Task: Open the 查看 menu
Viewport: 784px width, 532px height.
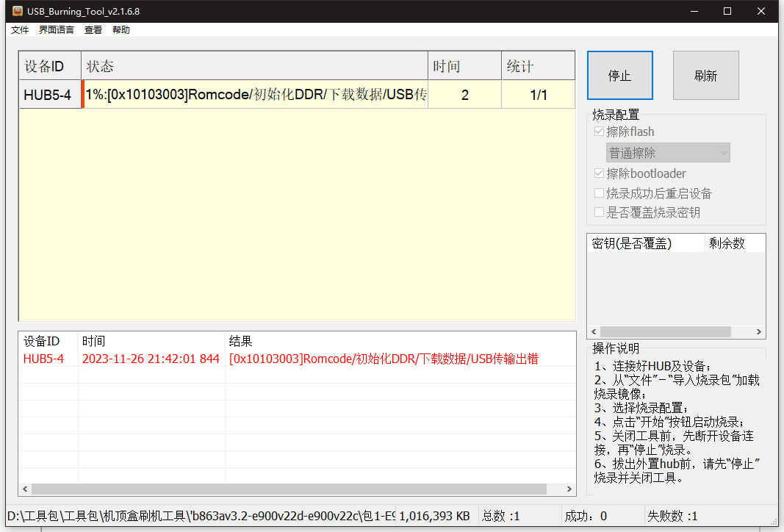Action: 93,30
